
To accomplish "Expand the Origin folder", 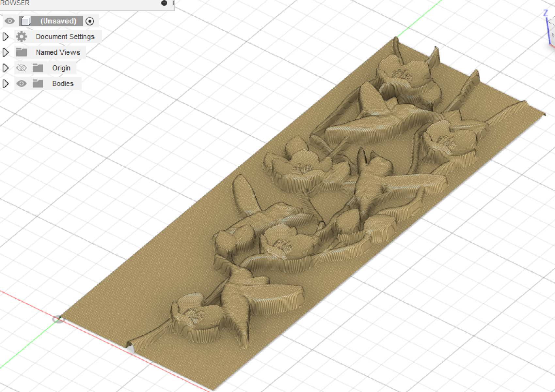I will click(x=6, y=68).
